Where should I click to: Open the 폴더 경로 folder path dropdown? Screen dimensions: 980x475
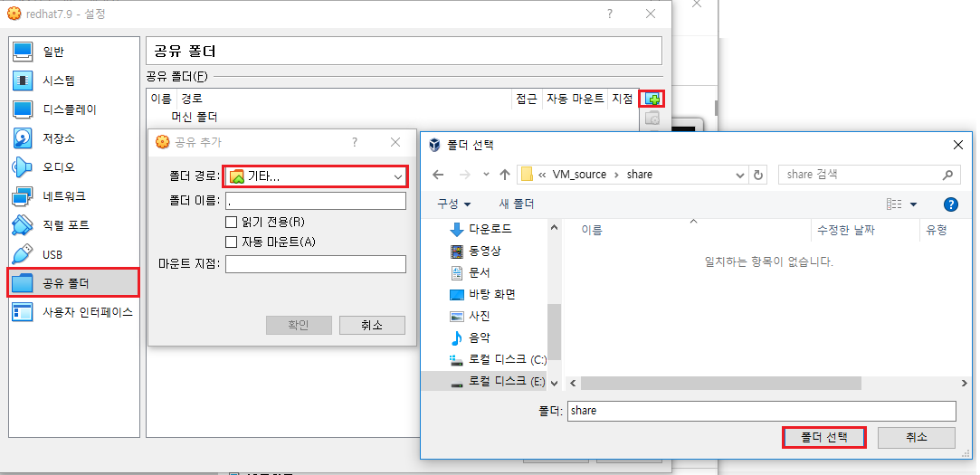[316, 176]
